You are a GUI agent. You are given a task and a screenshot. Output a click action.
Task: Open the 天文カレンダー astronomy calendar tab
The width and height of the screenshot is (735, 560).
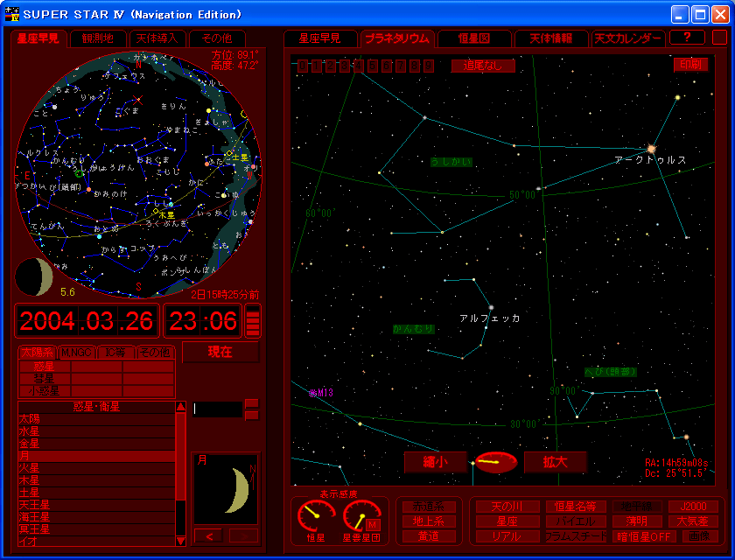point(627,38)
